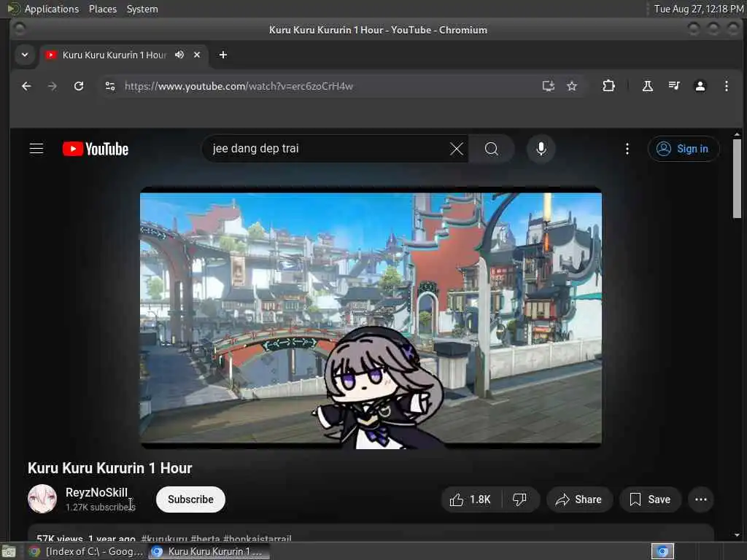747x560 pixels.
Task: Open the Places menu
Action: tap(102, 9)
